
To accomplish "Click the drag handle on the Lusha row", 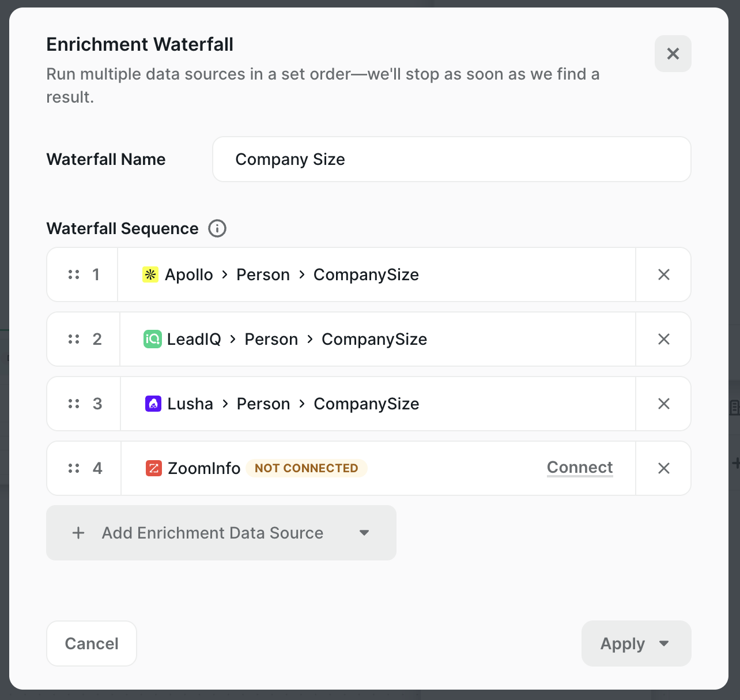I will pos(74,404).
